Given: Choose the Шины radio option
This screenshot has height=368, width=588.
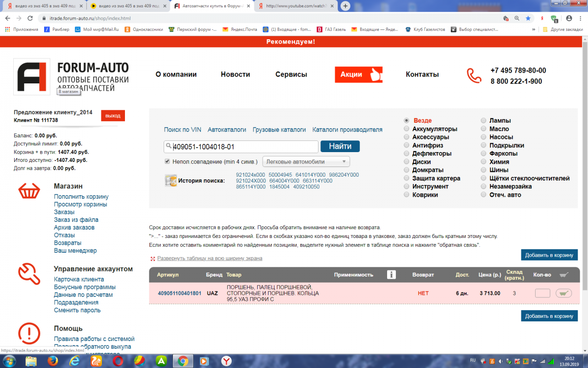Looking at the screenshot, I should [x=484, y=170].
